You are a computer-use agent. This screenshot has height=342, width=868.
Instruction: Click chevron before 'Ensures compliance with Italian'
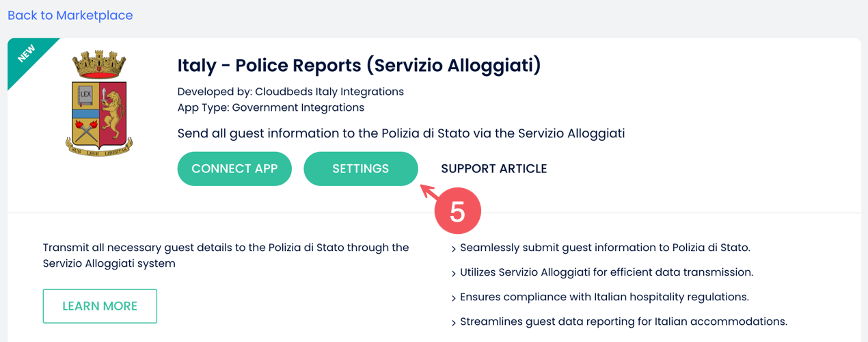454,298
